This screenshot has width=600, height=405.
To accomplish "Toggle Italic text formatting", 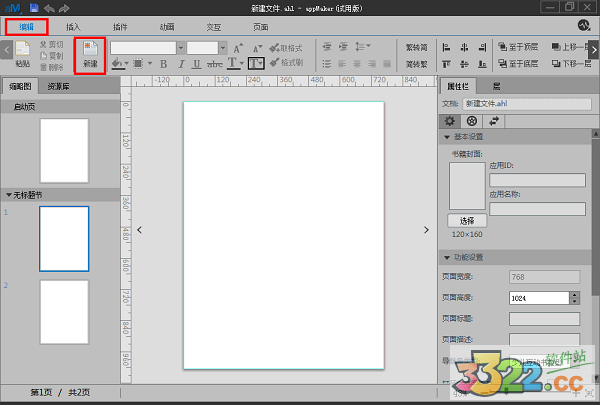I will pyautogui.click(x=180, y=63).
